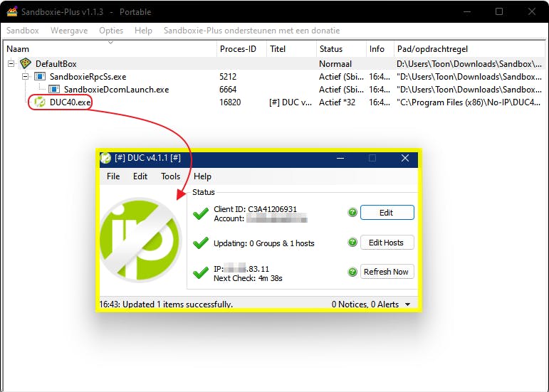Click the DefaultBox sandbox icon
Image resolution: width=549 pixels, height=392 pixels.
click(26, 63)
